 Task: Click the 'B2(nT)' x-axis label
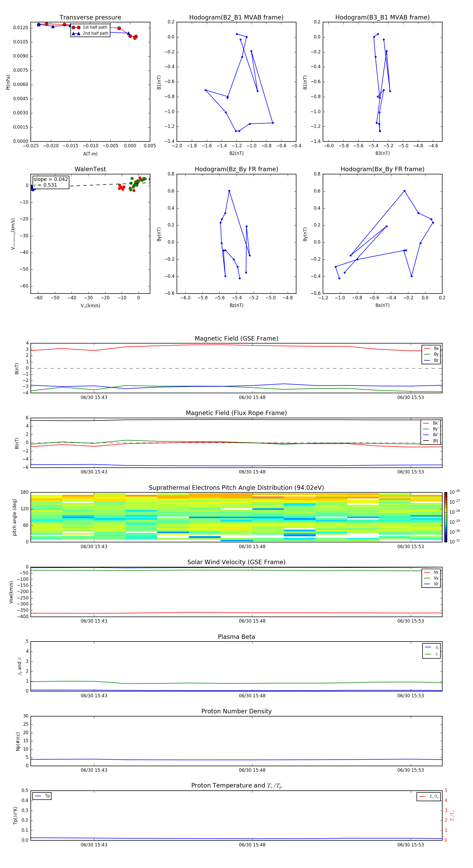236,153
